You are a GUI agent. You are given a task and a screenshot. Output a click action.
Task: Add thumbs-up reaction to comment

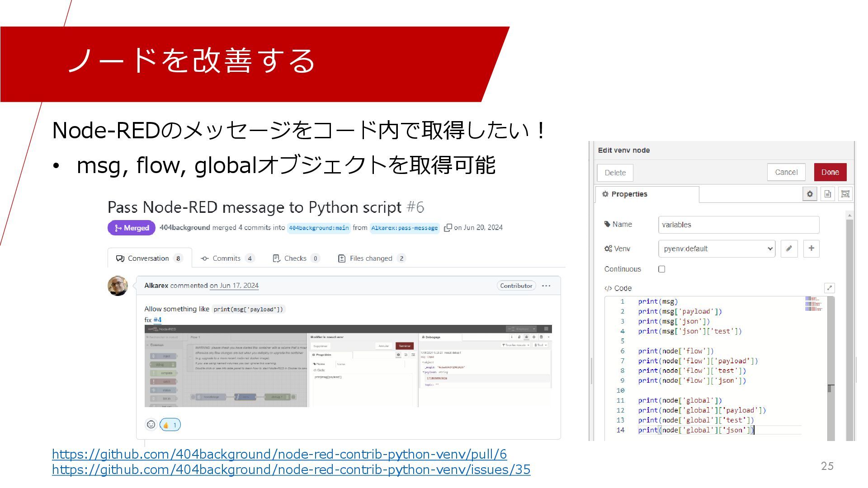170,425
